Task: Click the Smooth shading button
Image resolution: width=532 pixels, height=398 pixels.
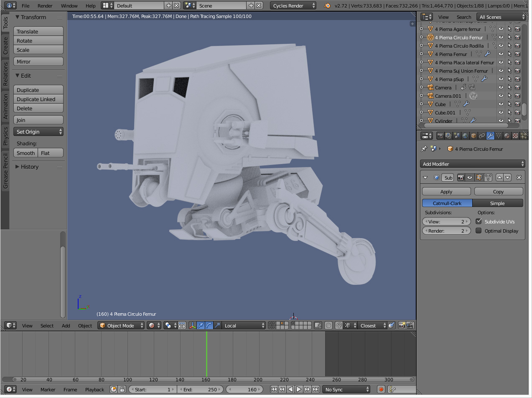Action: [x=26, y=153]
